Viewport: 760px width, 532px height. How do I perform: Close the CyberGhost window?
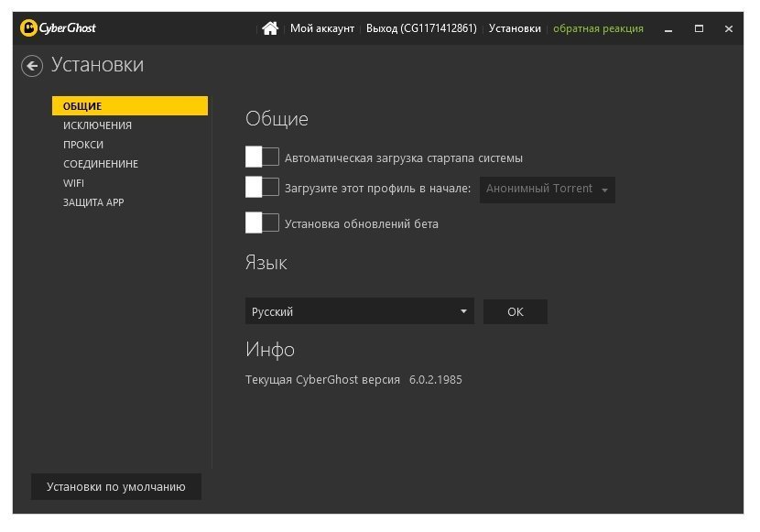click(x=729, y=29)
